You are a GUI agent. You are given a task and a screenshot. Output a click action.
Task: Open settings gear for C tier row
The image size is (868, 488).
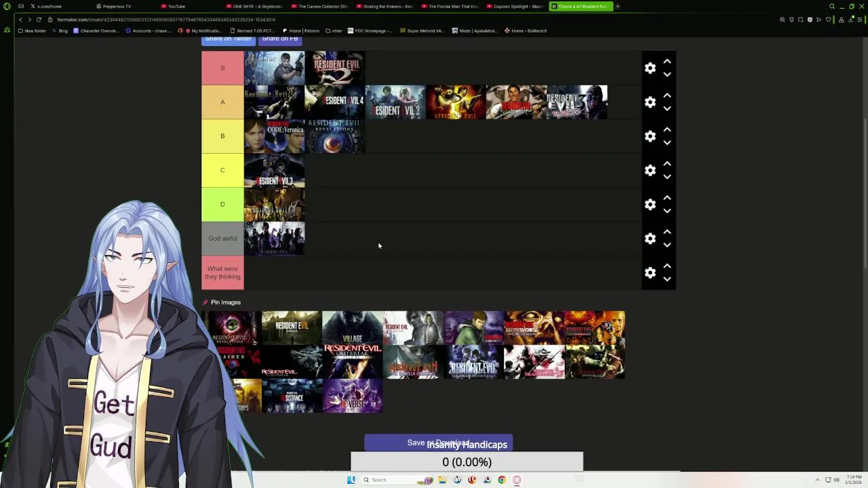coord(650,170)
